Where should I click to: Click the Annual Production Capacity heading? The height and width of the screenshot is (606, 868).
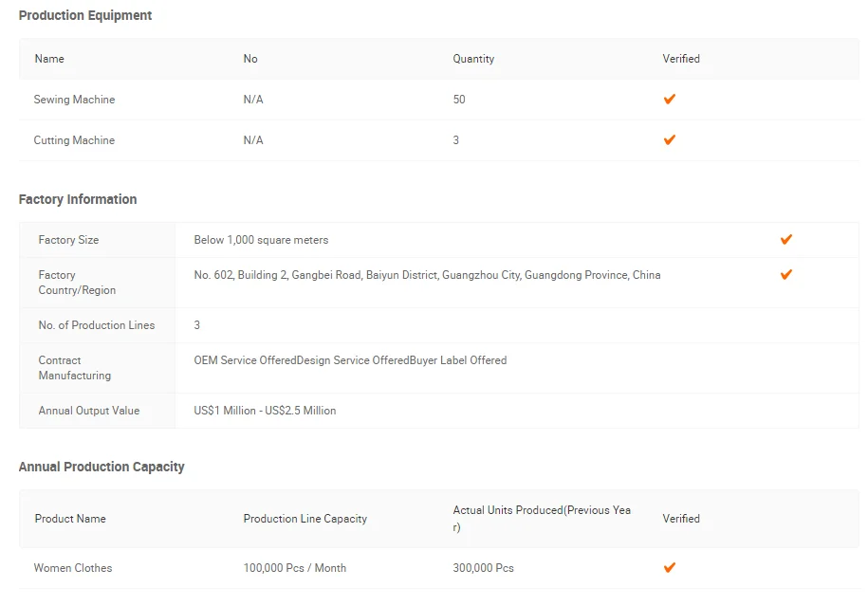click(102, 467)
